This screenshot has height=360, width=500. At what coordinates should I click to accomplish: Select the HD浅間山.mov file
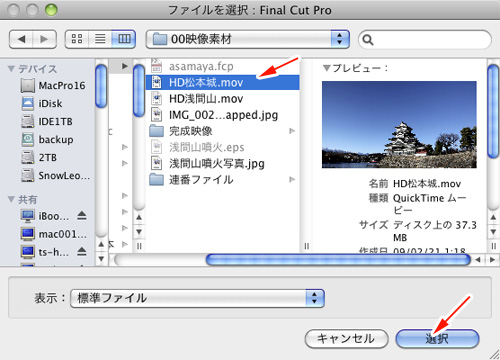pyautogui.click(x=222, y=99)
